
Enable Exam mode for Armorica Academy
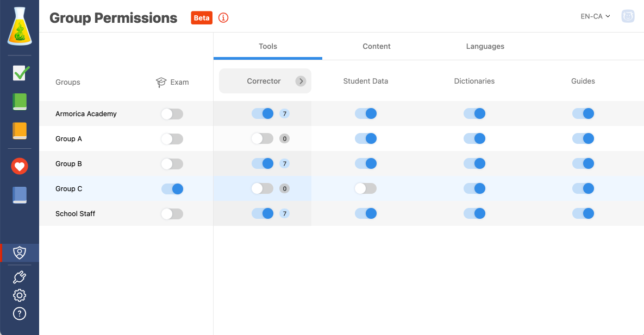point(172,114)
